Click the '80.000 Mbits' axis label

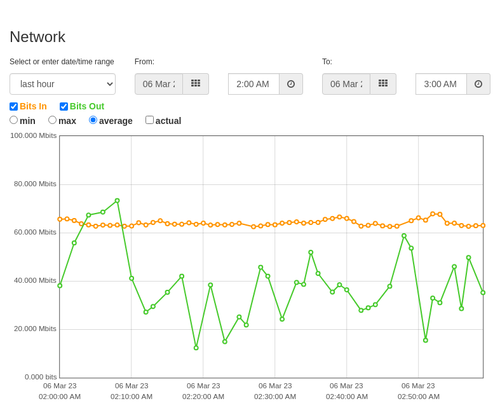click(x=35, y=184)
